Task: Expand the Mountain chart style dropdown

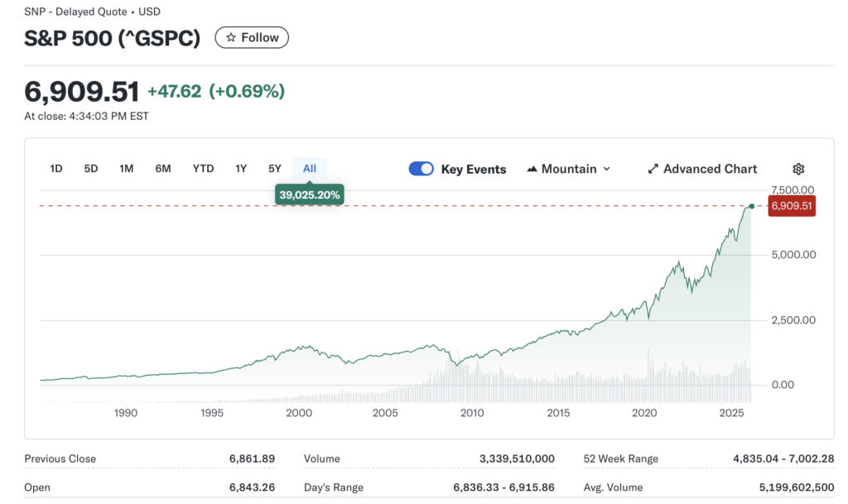Action: pyautogui.click(x=606, y=169)
